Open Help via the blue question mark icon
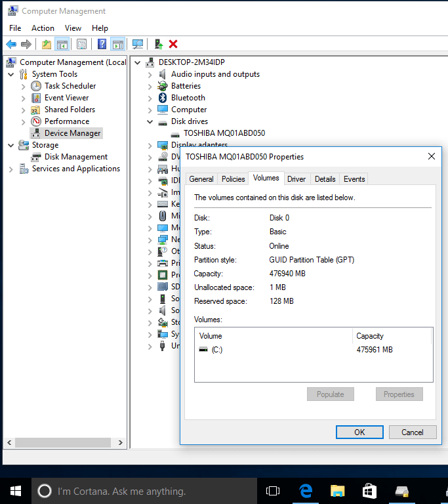This screenshot has width=448, height=504. pos(102,44)
